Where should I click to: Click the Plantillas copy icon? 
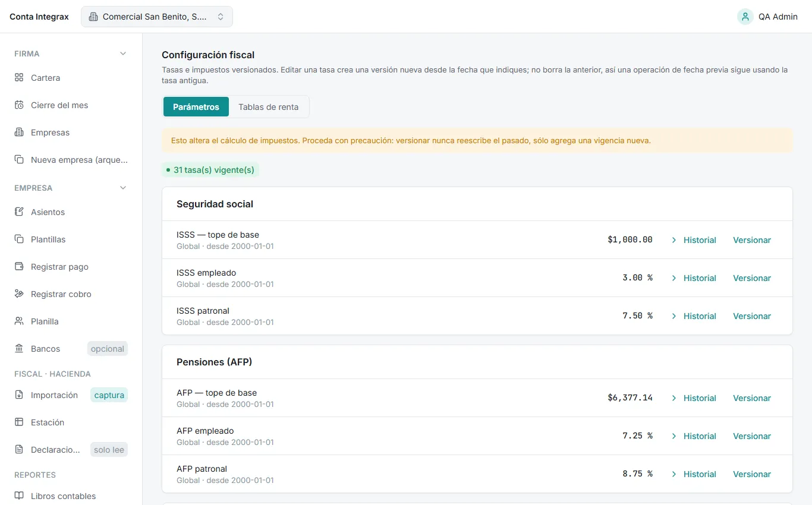[x=19, y=239]
